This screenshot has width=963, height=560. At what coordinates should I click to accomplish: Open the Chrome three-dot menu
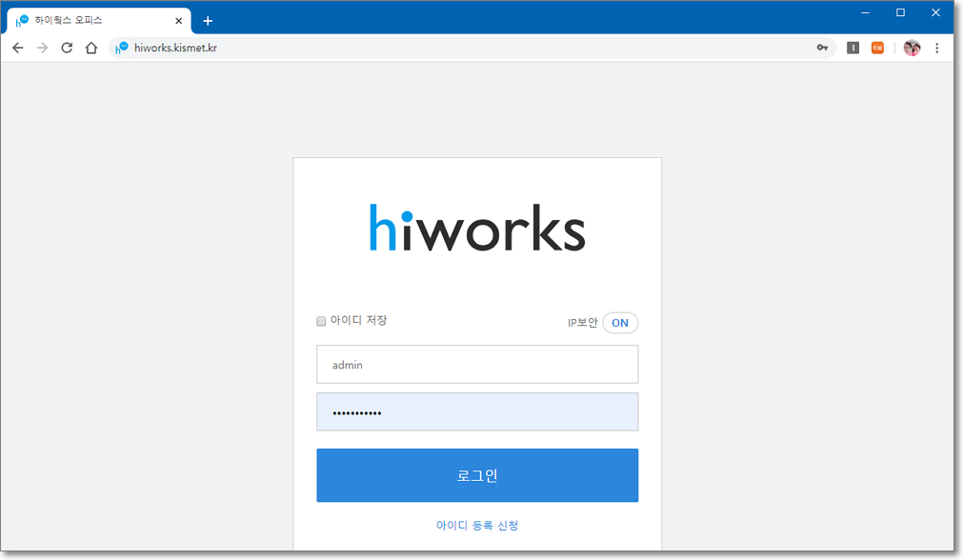click(x=936, y=48)
